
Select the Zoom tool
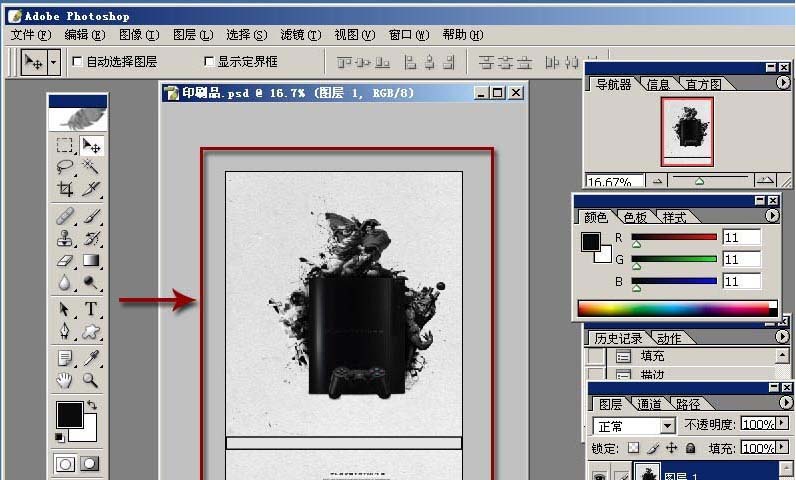point(91,380)
